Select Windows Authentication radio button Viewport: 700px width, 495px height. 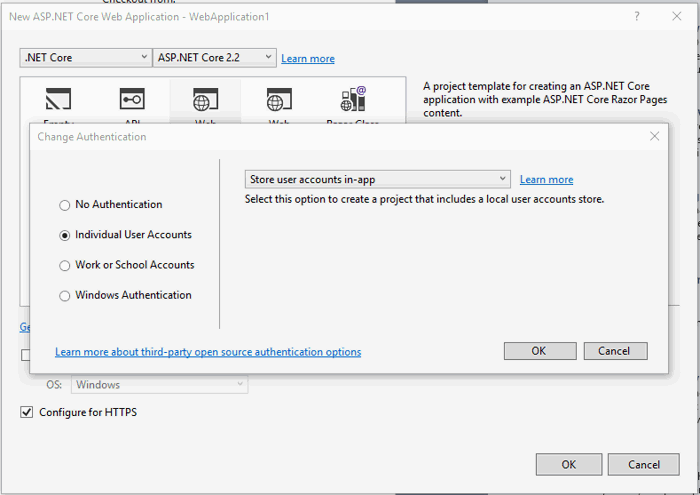click(65, 296)
